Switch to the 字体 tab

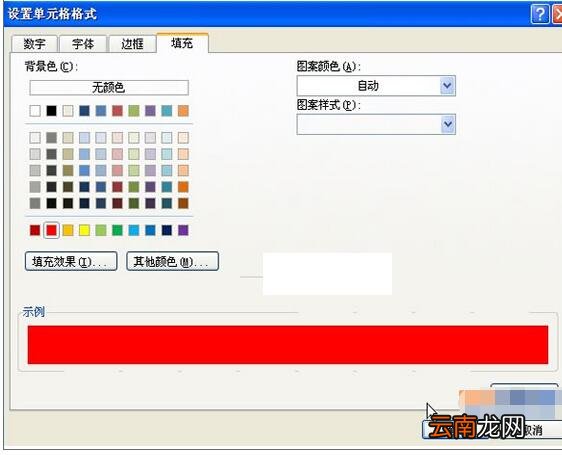(83, 44)
